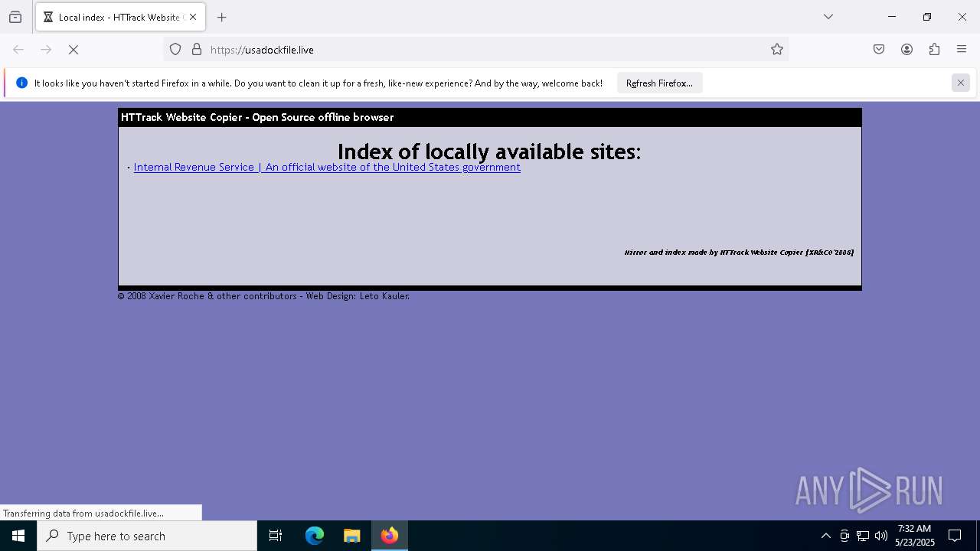Viewport: 980px width, 551px height.
Task: Open the Extensions puzzle icon
Action: 934,50
